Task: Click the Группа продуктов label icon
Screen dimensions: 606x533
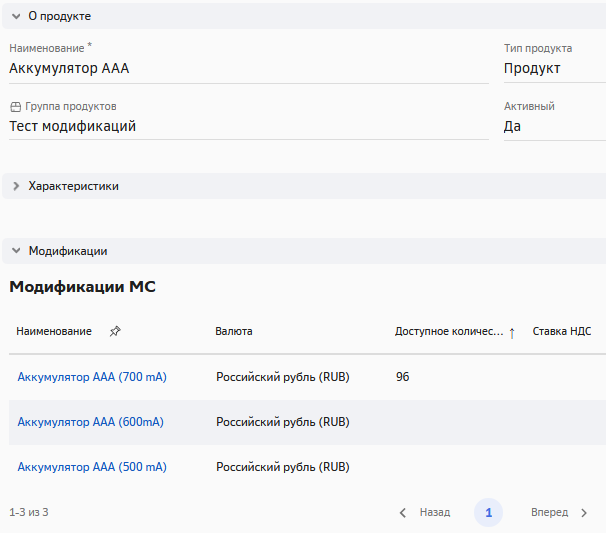Action: pos(15,107)
